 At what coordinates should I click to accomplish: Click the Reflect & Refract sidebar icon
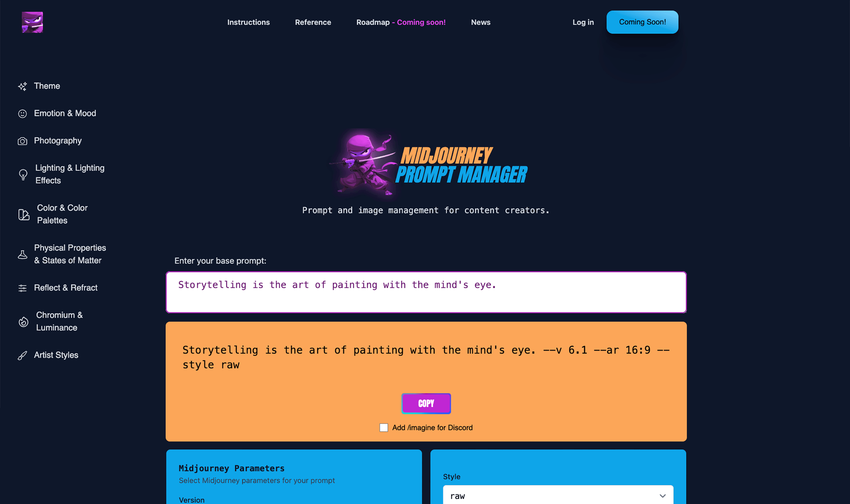tap(23, 288)
